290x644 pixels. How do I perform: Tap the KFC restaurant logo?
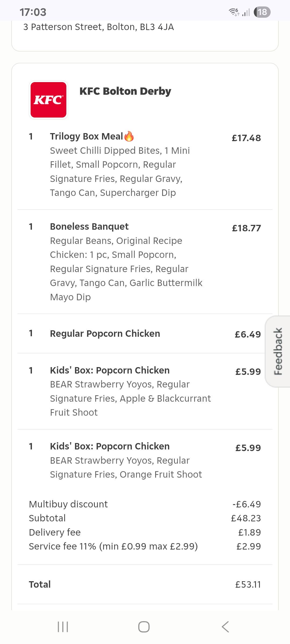(48, 100)
